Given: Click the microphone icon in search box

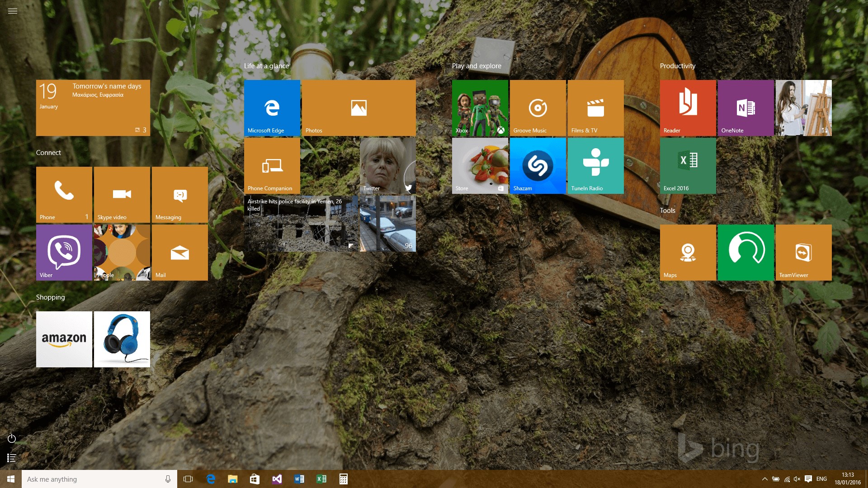Looking at the screenshot, I should coord(168,479).
